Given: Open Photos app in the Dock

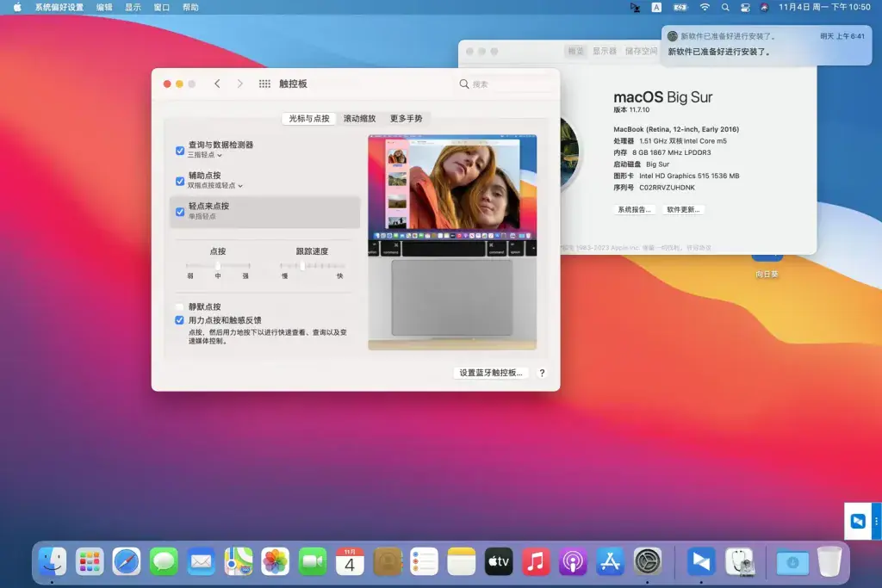Looking at the screenshot, I should pyautogui.click(x=275, y=561).
